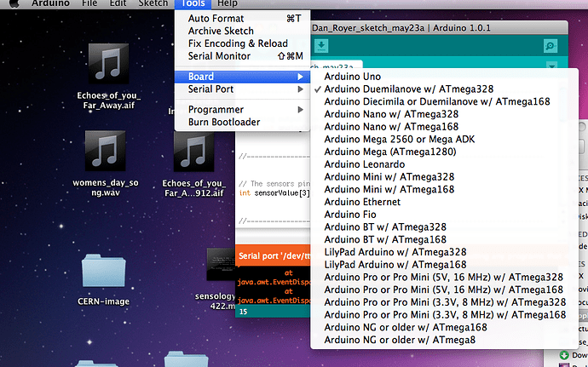Image resolution: width=588 pixels, height=367 pixels.
Task: Choose Archive Sketch menu entry
Action: (x=242, y=32)
